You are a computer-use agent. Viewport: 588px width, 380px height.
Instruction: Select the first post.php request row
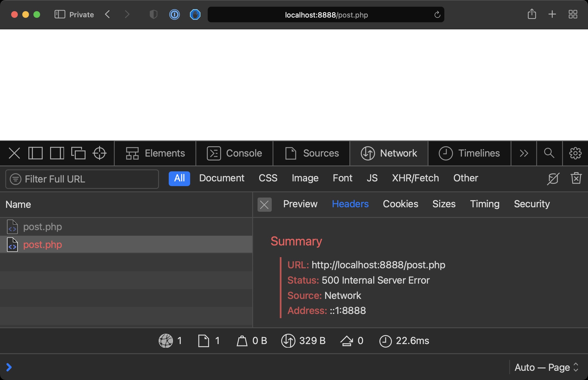pos(43,227)
